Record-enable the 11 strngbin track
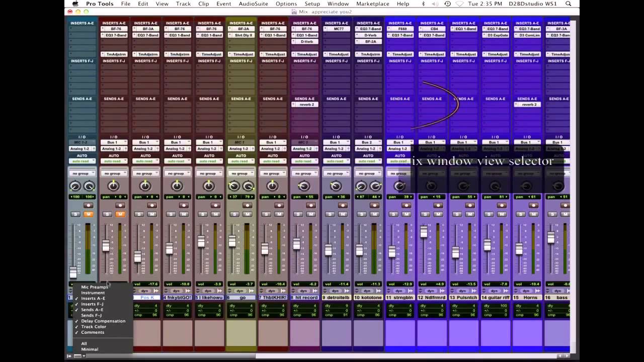644x362 pixels. pos(407,205)
